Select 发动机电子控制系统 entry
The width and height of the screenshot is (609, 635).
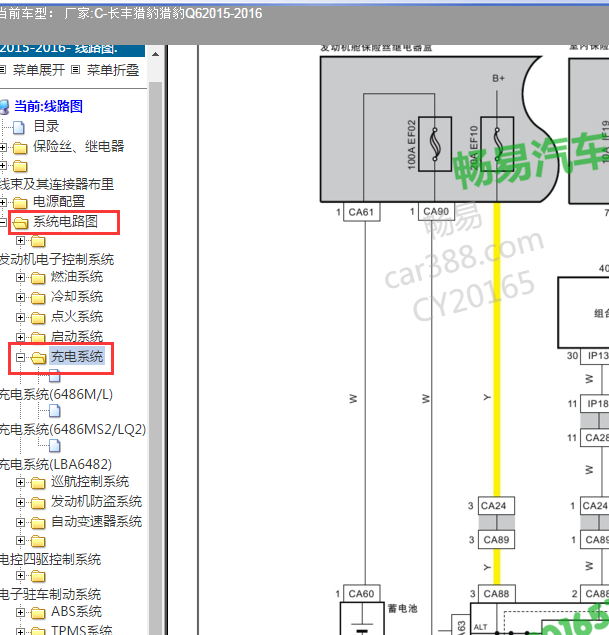[57, 259]
